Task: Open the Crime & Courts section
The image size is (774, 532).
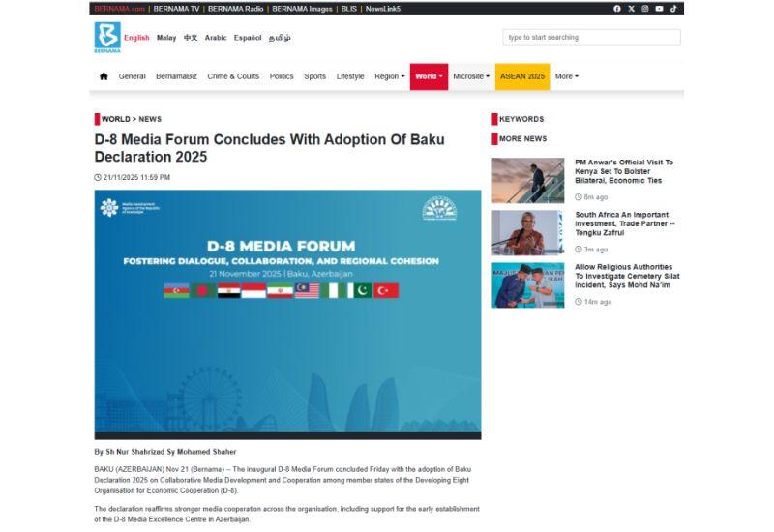Action: [233, 76]
